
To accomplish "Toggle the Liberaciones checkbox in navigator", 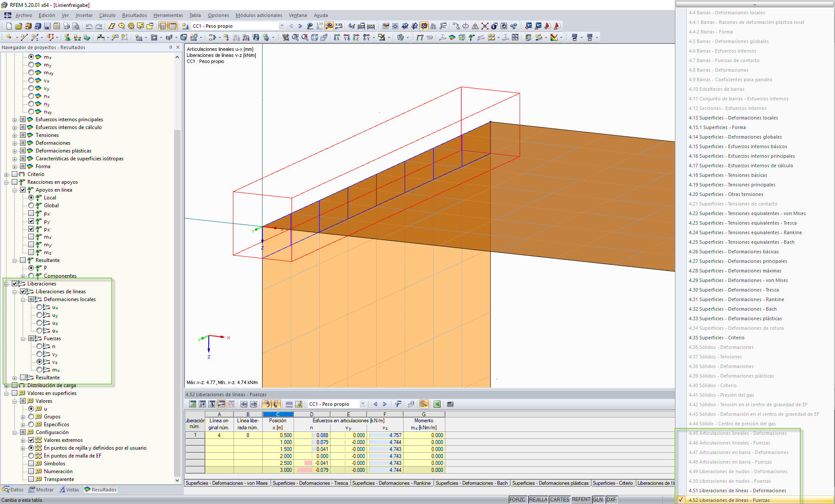I will [x=15, y=284].
